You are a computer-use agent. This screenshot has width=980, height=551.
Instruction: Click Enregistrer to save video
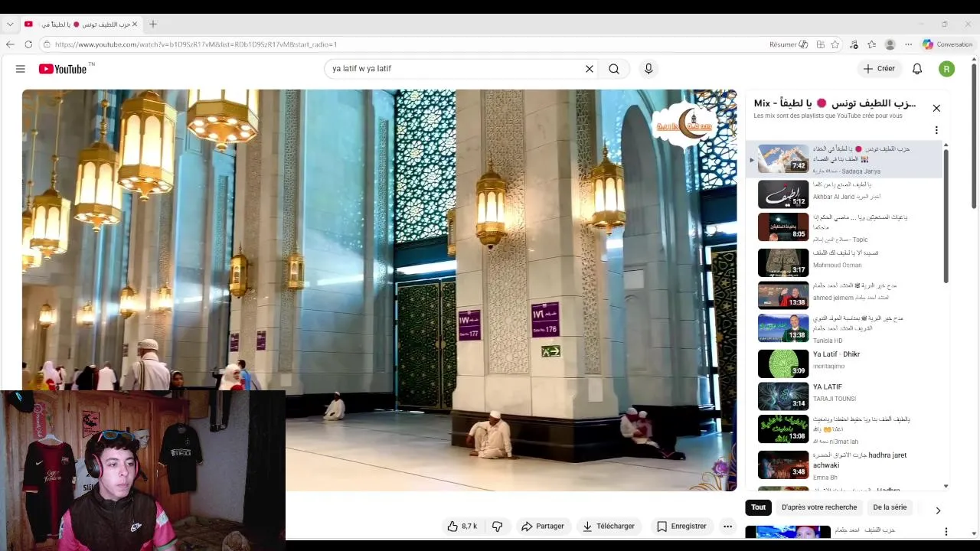click(x=681, y=527)
